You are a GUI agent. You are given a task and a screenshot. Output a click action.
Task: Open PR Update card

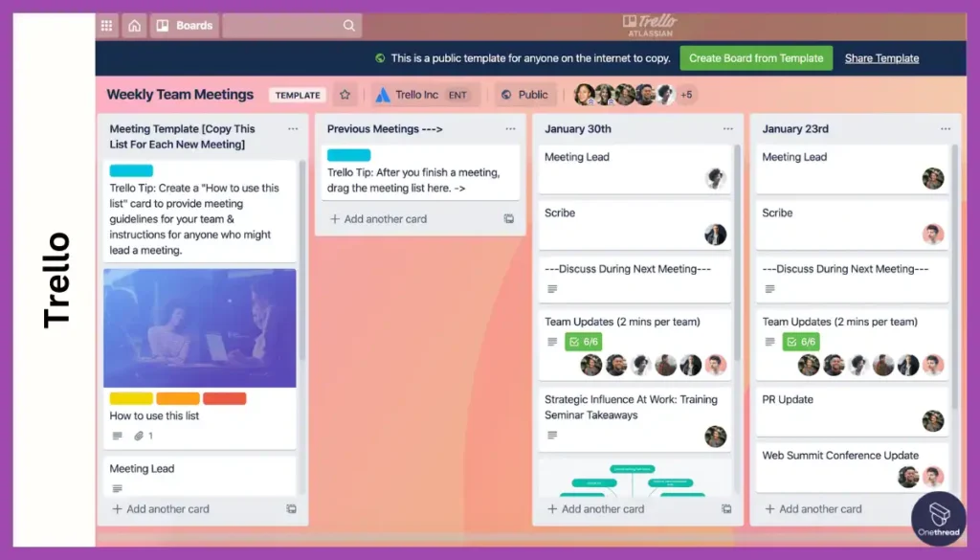tap(852, 413)
